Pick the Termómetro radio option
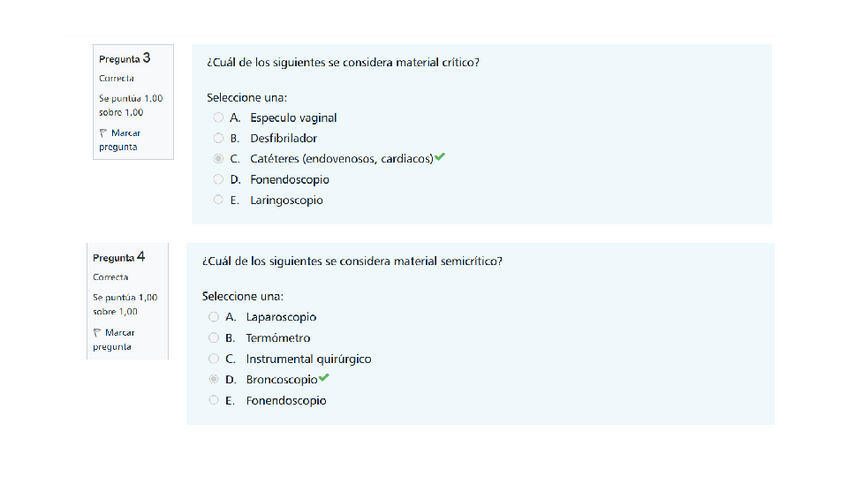The image size is (848, 477). click(x=213, y=338)
